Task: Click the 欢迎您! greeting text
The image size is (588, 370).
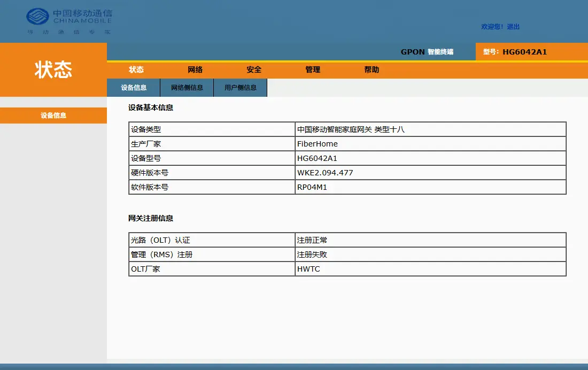Action: point(492,27)
